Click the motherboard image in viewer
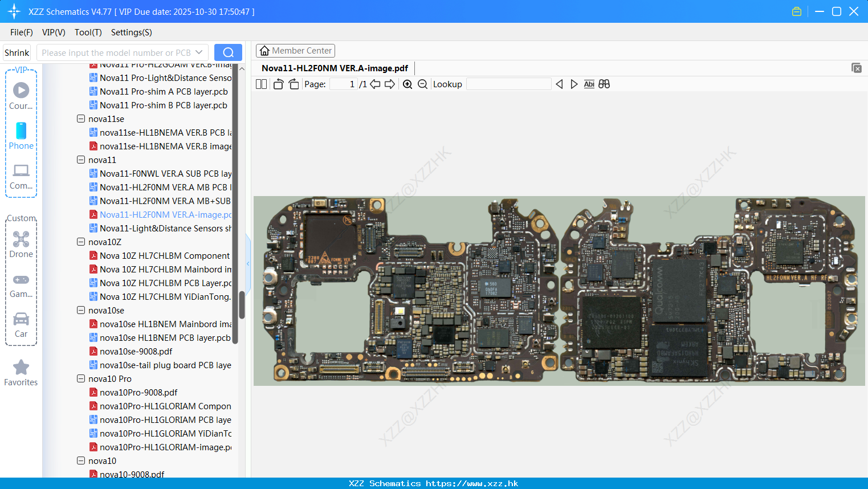This screenshot has height=489, width=868. pos(559,291)
